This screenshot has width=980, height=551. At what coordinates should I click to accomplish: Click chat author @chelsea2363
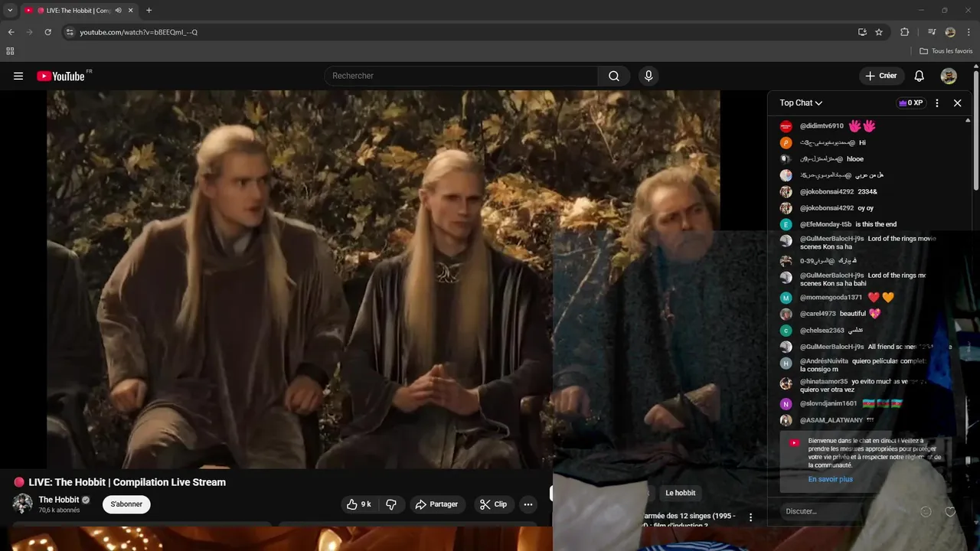(x=822, y=331)
